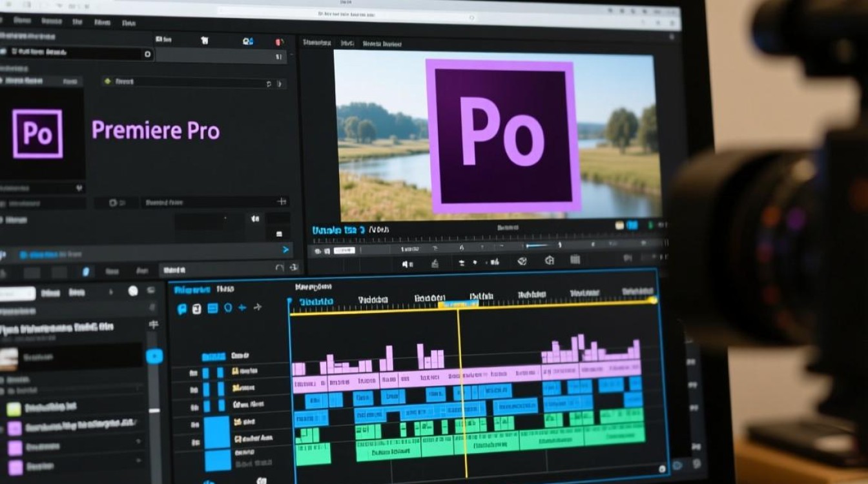Select the grey arrow icon ending the timeline header icons
This screenshot has height=484, width=868.
pos(258,307)
